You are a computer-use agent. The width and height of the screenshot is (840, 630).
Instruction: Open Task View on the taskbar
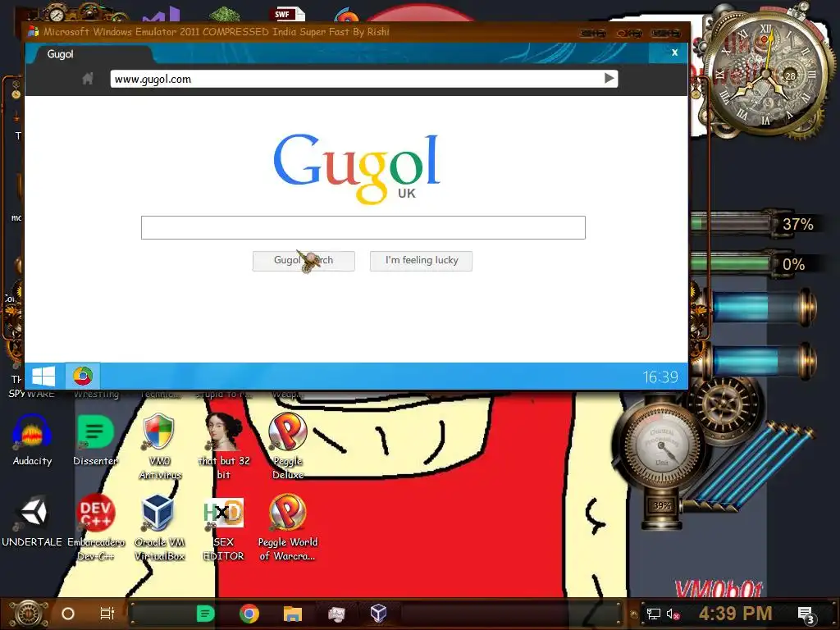pos(107,614)
